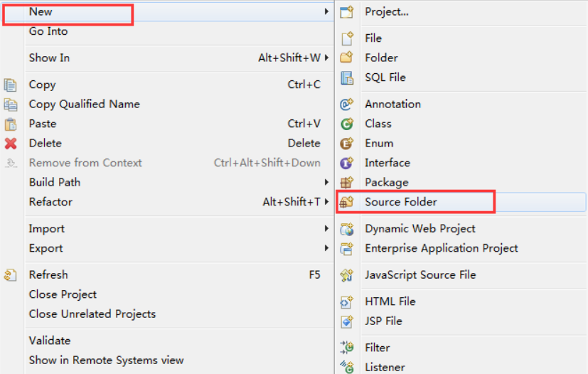588x374 pixels.
Task: Click the green Class icon
Action: click(x=346, y=124)
